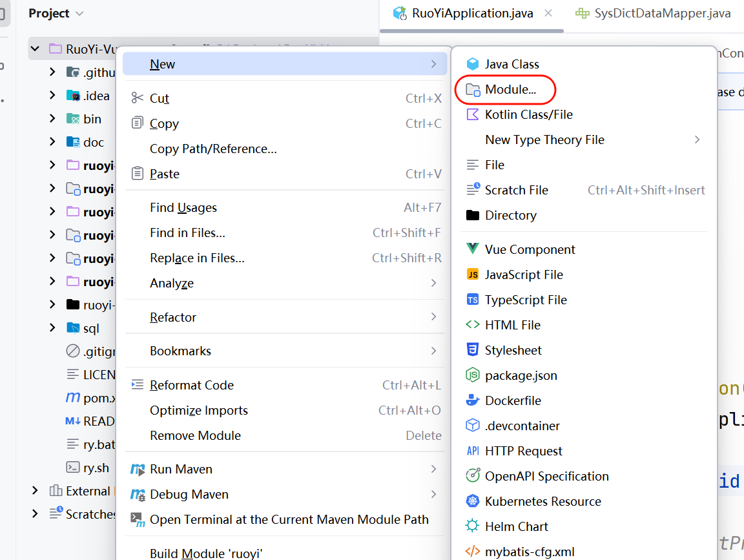Image resolution: width=744 pixels, height=560 pixels.
Task: Close the RuoYiApplication.java tab
Action: 548,14
